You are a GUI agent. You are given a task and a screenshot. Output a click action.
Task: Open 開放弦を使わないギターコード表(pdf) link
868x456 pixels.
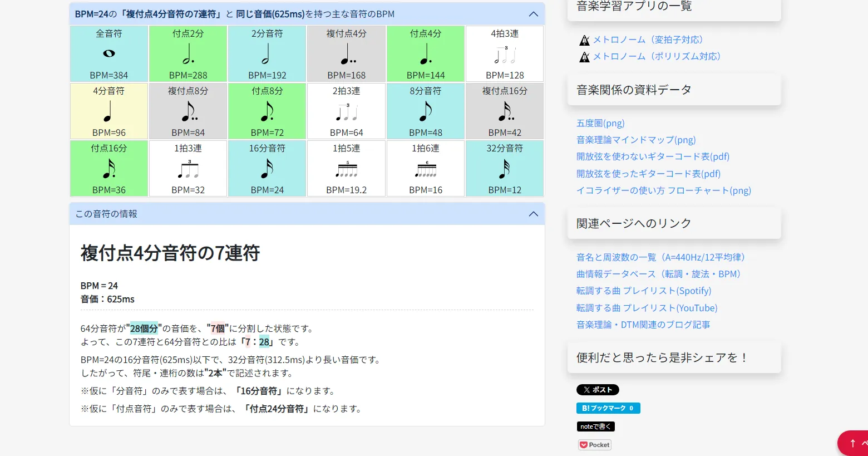tap(653, 156)
